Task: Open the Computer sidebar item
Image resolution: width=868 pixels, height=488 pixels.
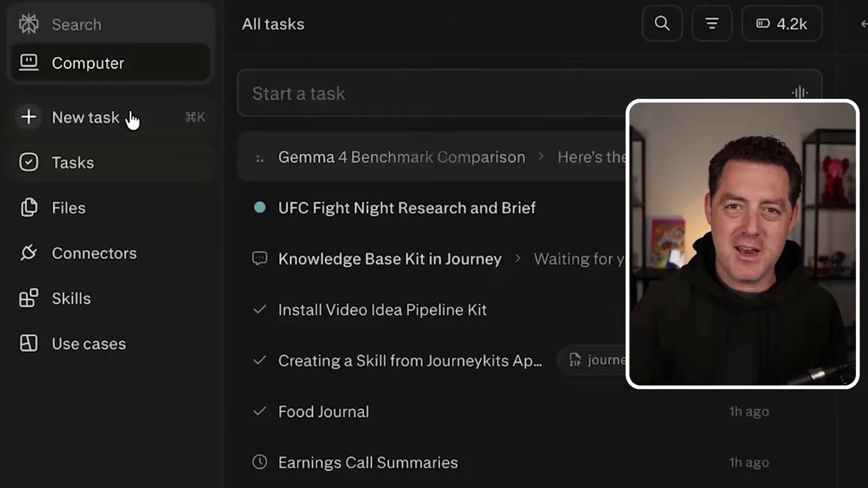Action: pyautogui.click(x=110, y=63)
